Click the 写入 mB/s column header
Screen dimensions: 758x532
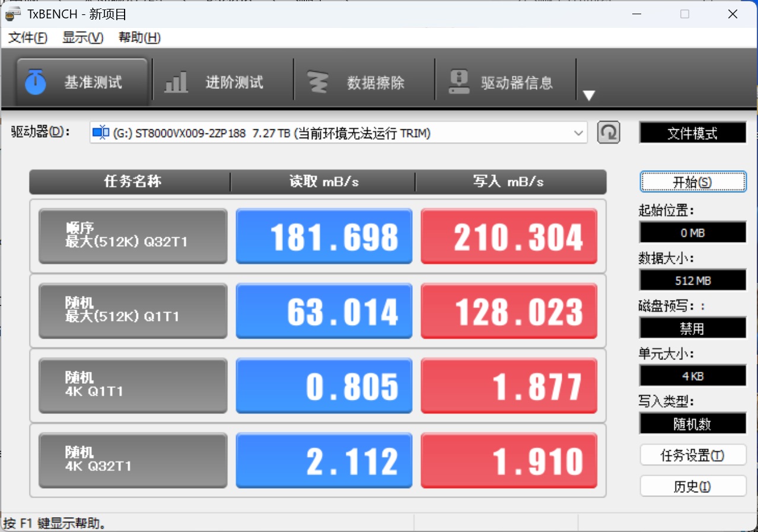point(511,181)
